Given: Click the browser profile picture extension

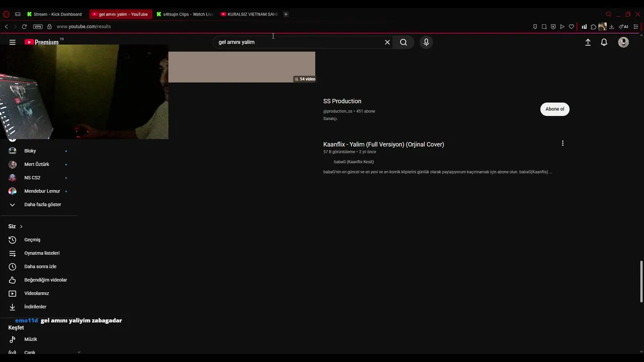Looking at the screenshot, I should [602, 27].
